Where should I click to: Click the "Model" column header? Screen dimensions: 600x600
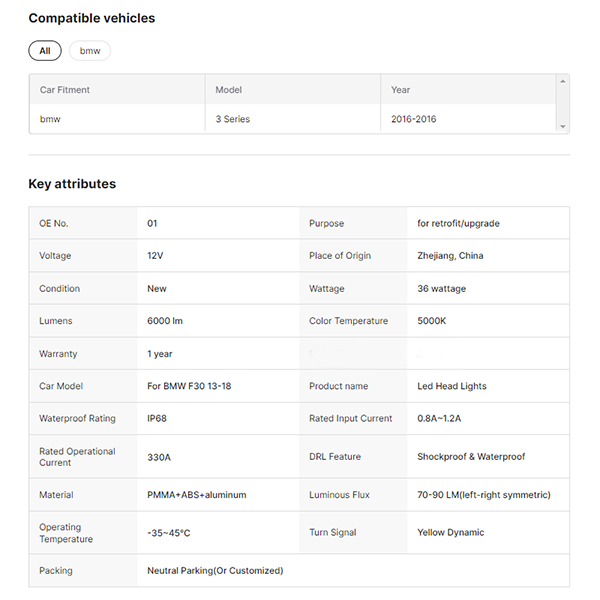229,90
